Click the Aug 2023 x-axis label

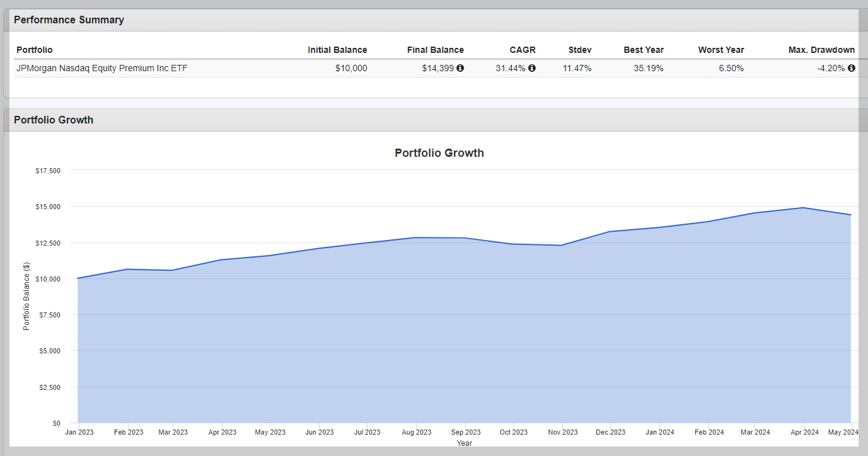click(416, 432)
